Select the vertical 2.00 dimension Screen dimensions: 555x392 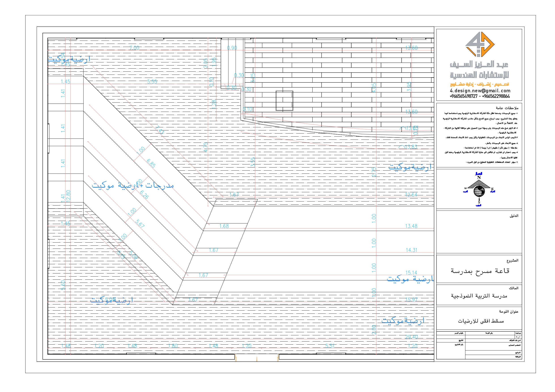[374, 330]
